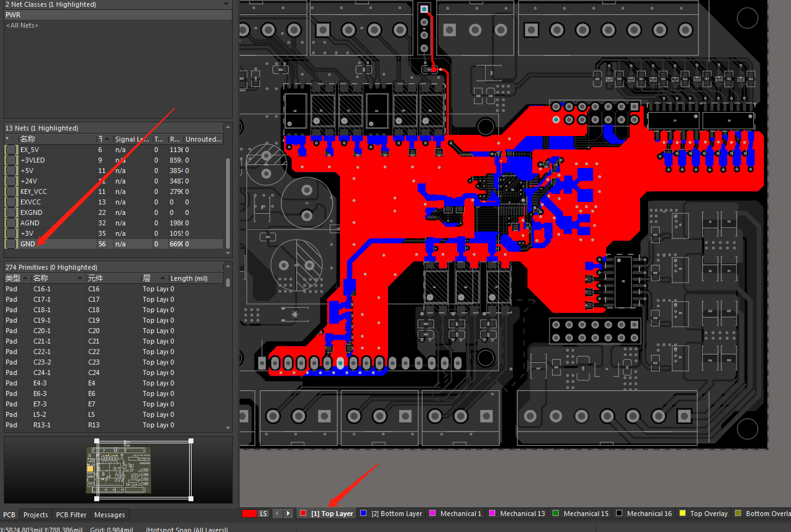Sort nets by Unrouted column header

(x=204, y=139)
